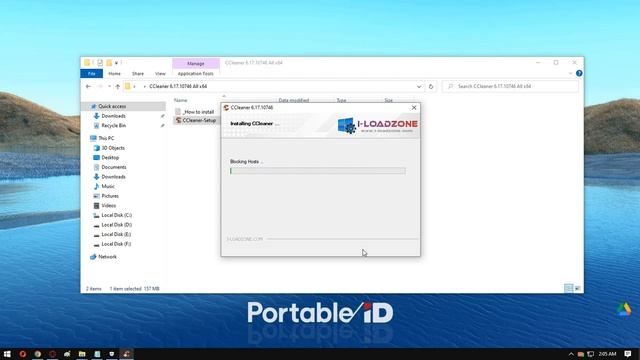640x360 pixels.
Task: Open the Opera browser in the taskbar
Action: [22, 354]
